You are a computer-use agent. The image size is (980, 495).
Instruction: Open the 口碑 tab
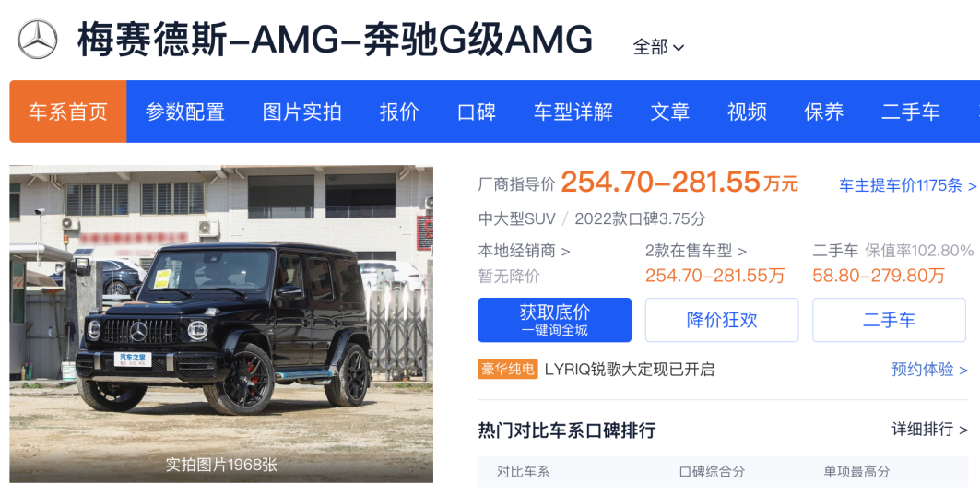click(477, 112)
